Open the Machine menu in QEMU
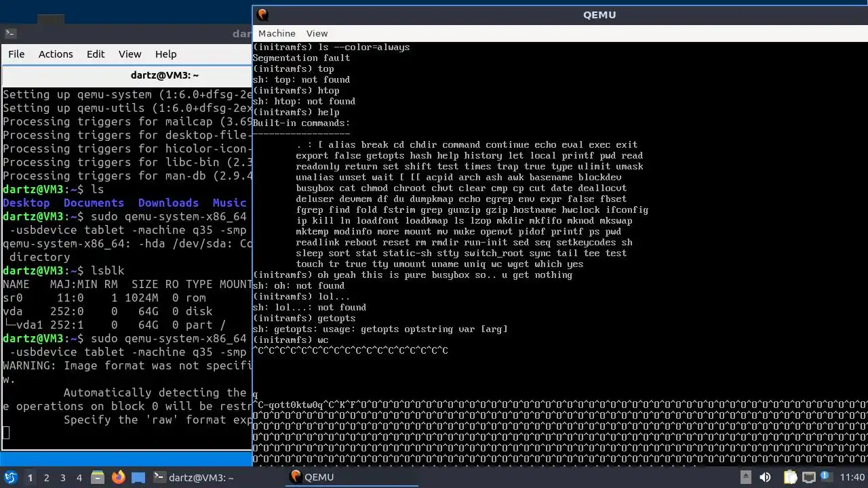 pyautogui.click(x=277, y=33)
